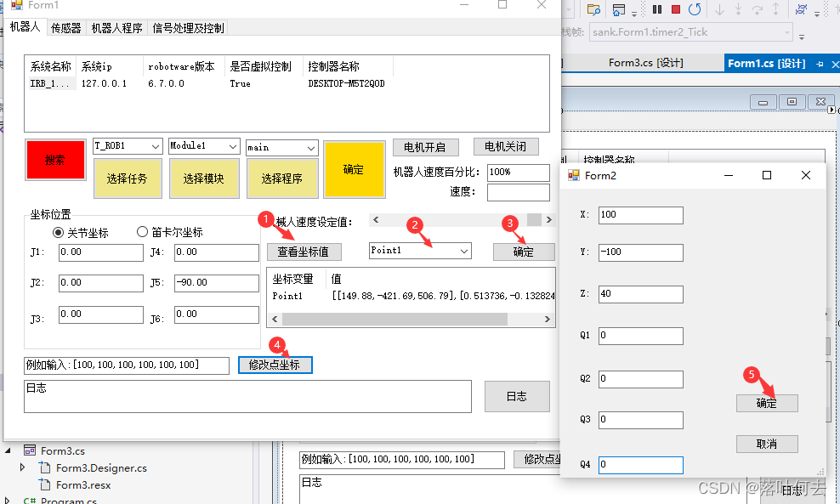Click the X coordinate input in Form2
Screen dimensions: 840x504
639,214
